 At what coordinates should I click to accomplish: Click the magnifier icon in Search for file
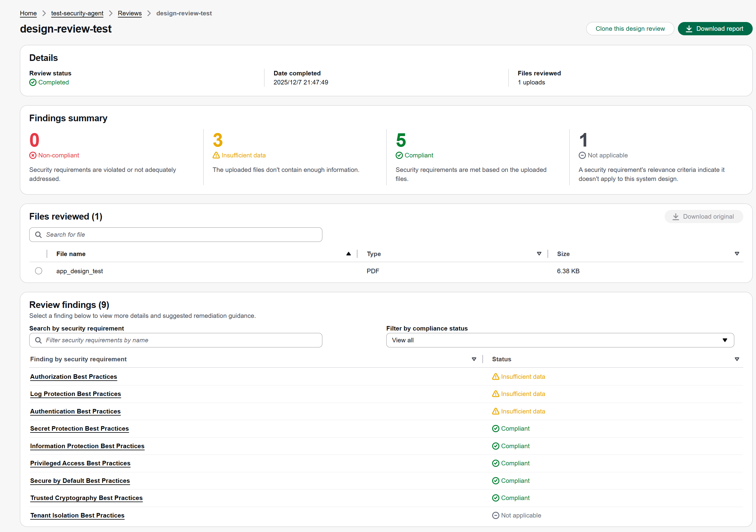point(39,235)
